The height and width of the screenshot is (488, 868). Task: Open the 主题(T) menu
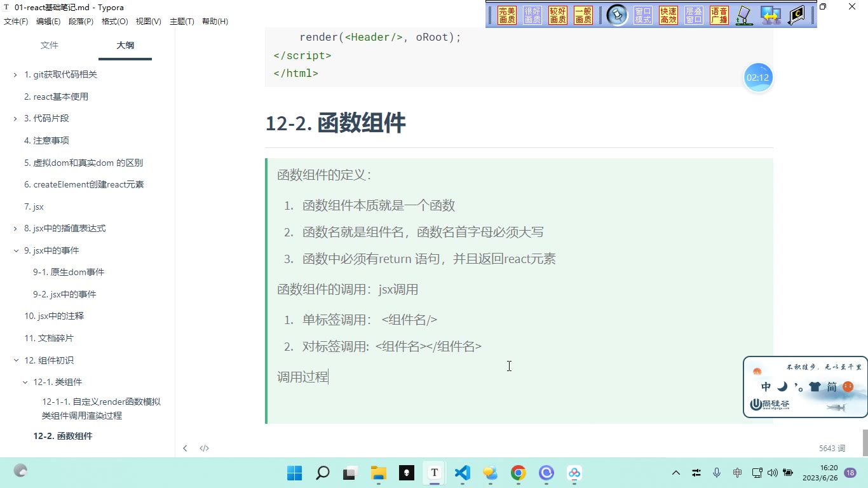click(x=182, y=21)
